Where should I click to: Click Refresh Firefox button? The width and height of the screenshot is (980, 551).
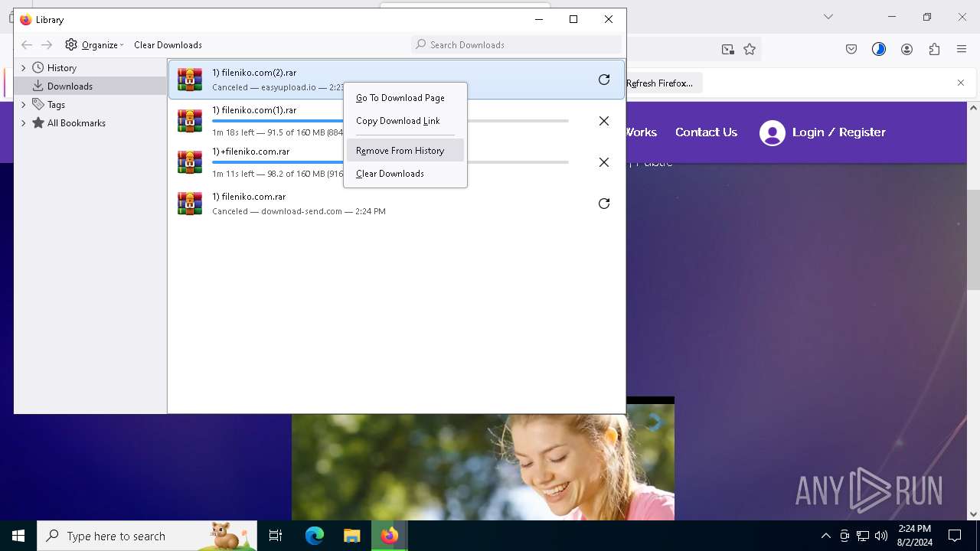point(660,83)
